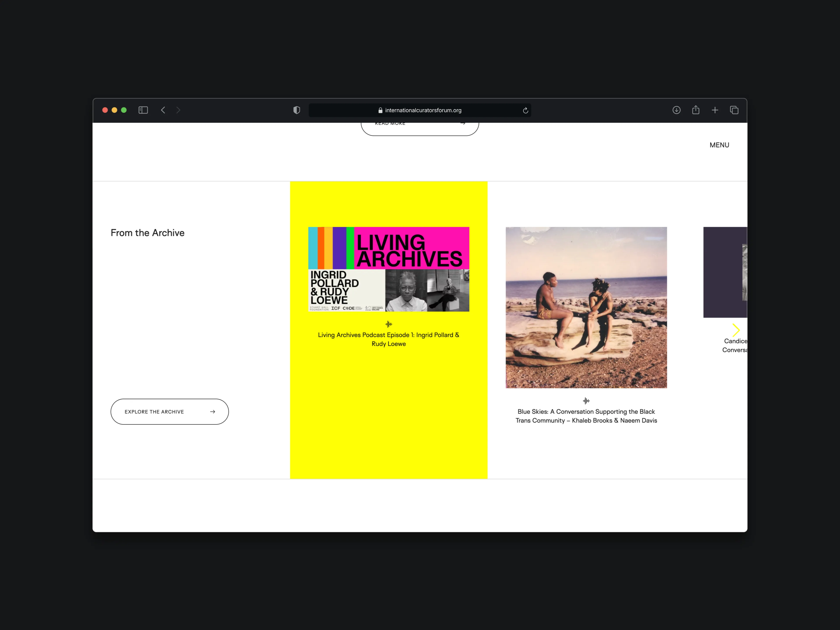
Task: Advance carousel with the yellow chevron arrow
Action: pos(736,330)
